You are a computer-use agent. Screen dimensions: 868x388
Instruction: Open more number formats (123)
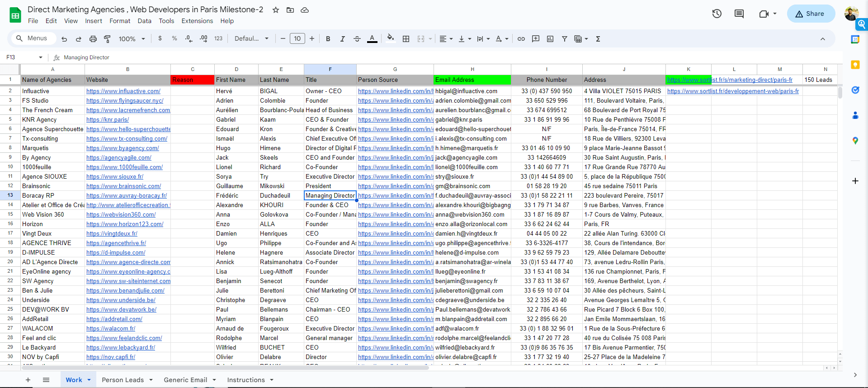coord(218,38)
